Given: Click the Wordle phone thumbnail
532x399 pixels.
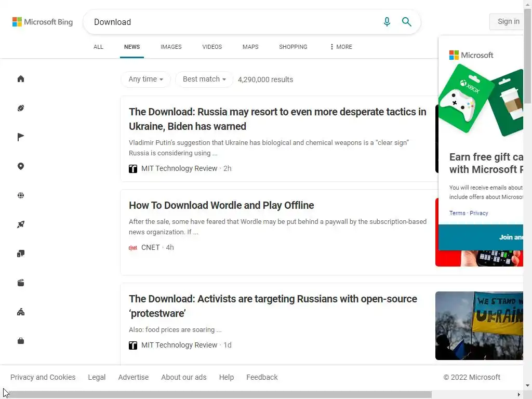Looking at the screenshot, I should click(x=479, y=258).
